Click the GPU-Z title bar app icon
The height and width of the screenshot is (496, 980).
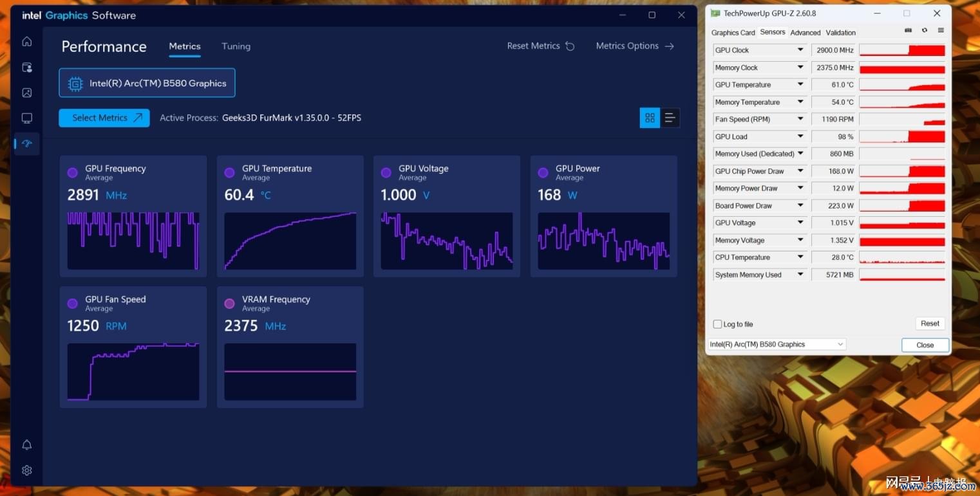pos(715,13)
